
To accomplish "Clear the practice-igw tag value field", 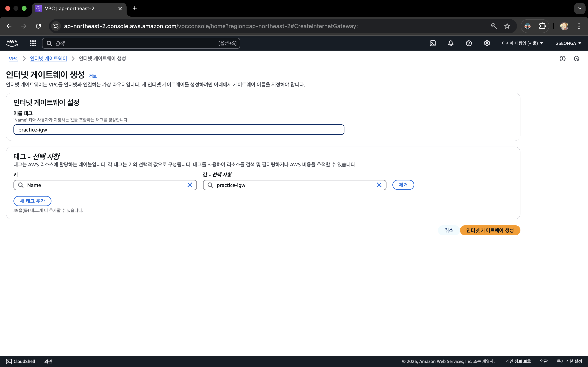I will [x=379, y=185].
